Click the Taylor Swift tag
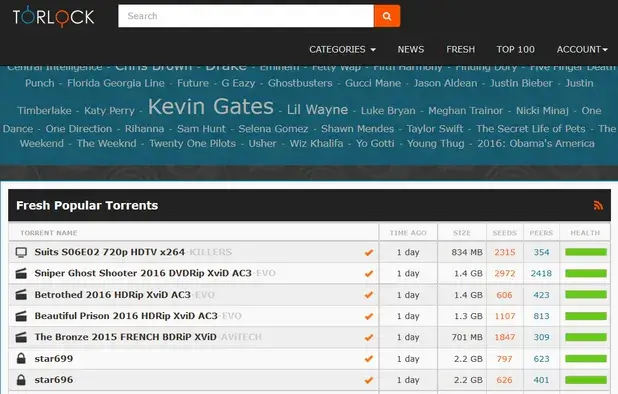Screen dimensions: 618x394 [x=435, y=129]
